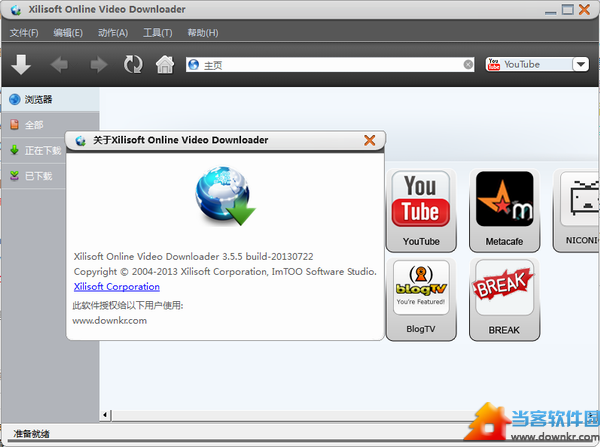Viewport: 600px width, 447px height.
Task: Click the 准备就绪 status bar text
Action: point(31,434)
